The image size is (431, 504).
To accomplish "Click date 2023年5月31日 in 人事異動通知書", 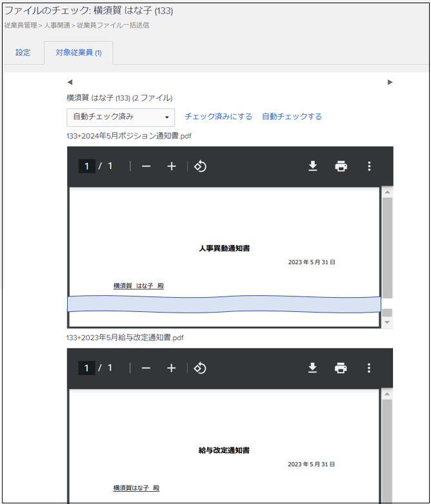I will coord(312,262).
